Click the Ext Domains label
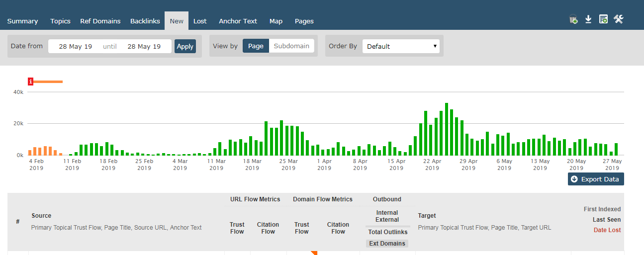Image resolution: width=644 pixels, height=255 pixels. (x=387, y=244)
